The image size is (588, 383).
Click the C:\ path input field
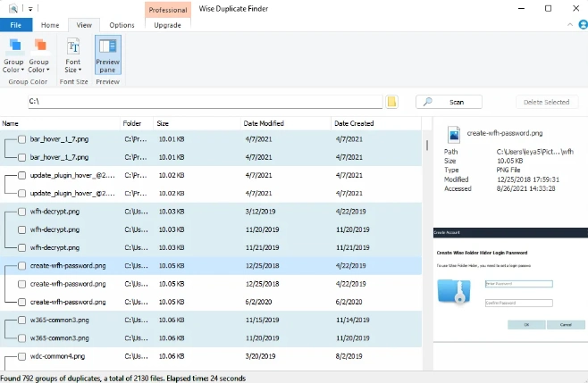tap(204, 102)
